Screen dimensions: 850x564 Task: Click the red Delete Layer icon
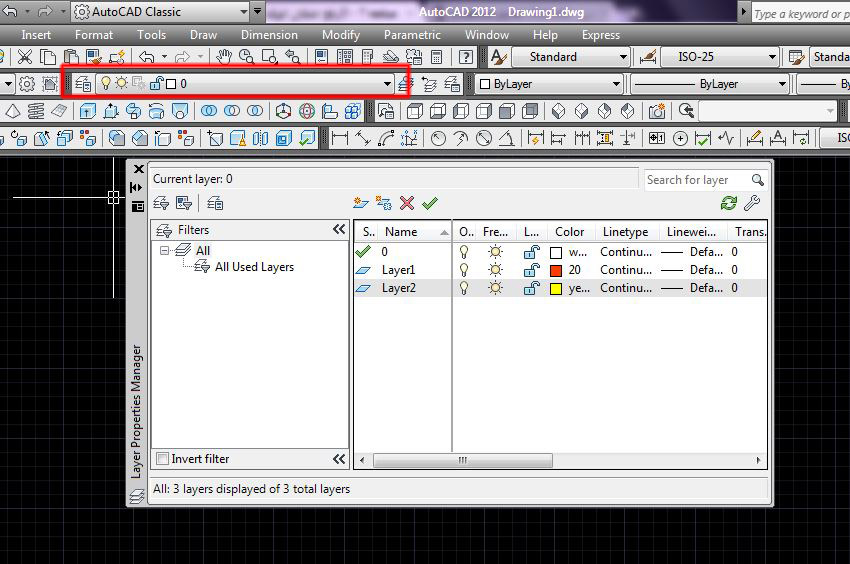407,203
